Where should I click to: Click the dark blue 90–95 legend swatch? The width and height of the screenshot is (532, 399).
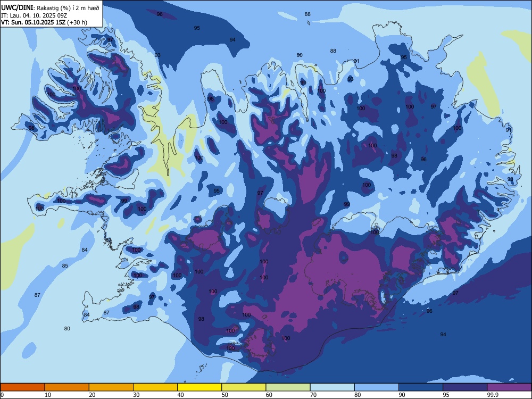pos(421,387)
